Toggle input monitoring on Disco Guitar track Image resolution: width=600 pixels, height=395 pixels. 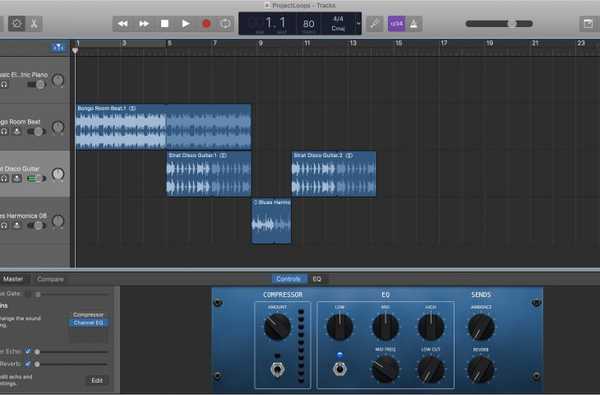point(17,178)
